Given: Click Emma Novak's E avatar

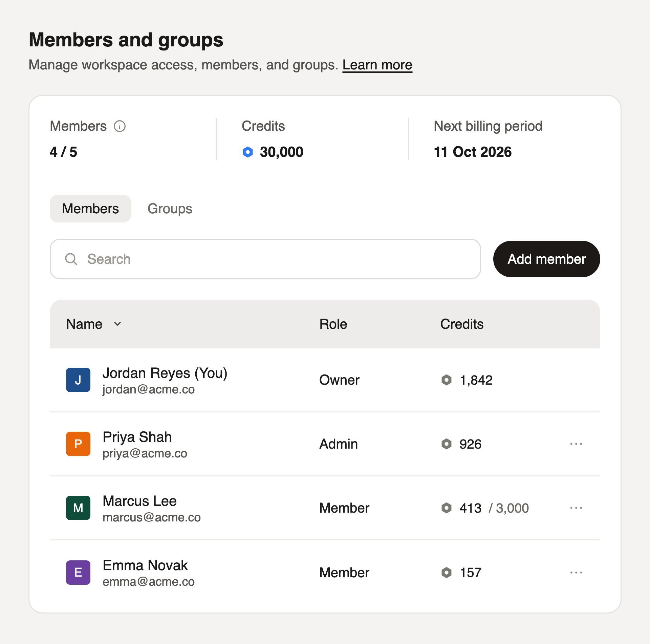Looking at the screenshot, I should pos(78,573).
